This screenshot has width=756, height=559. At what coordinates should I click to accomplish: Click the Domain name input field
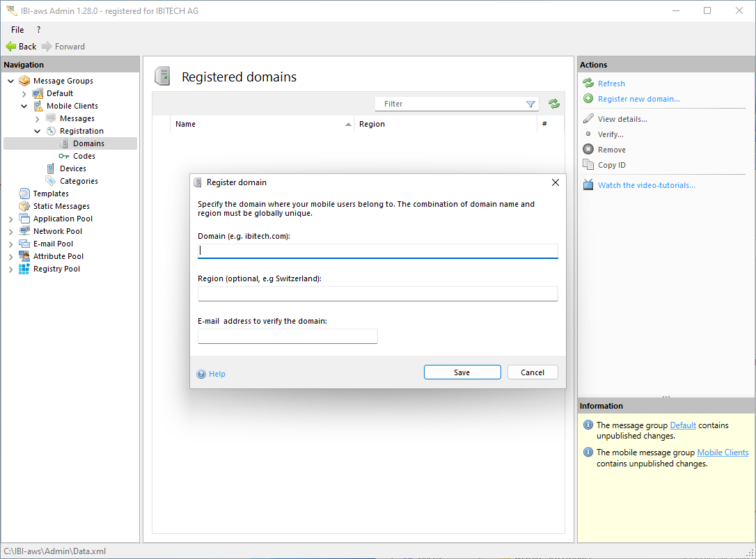pyautogui.click(x=377, y=251)
